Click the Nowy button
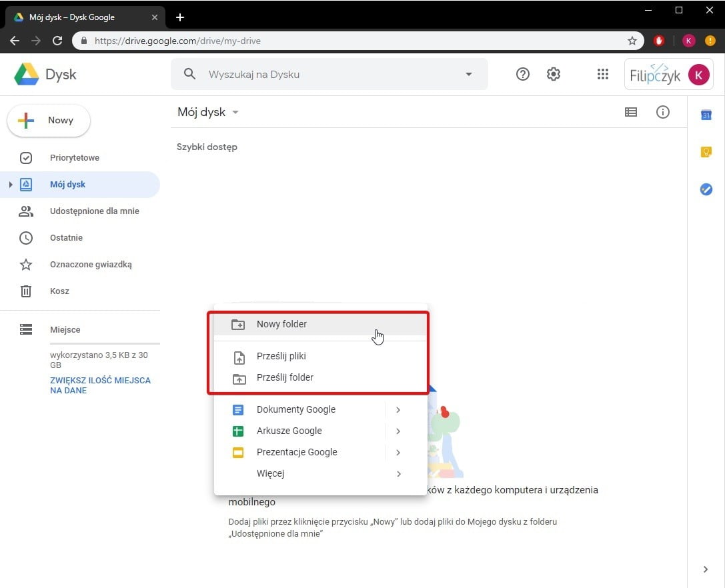Screen dimensions: 725x588 (x=49, y=121)
